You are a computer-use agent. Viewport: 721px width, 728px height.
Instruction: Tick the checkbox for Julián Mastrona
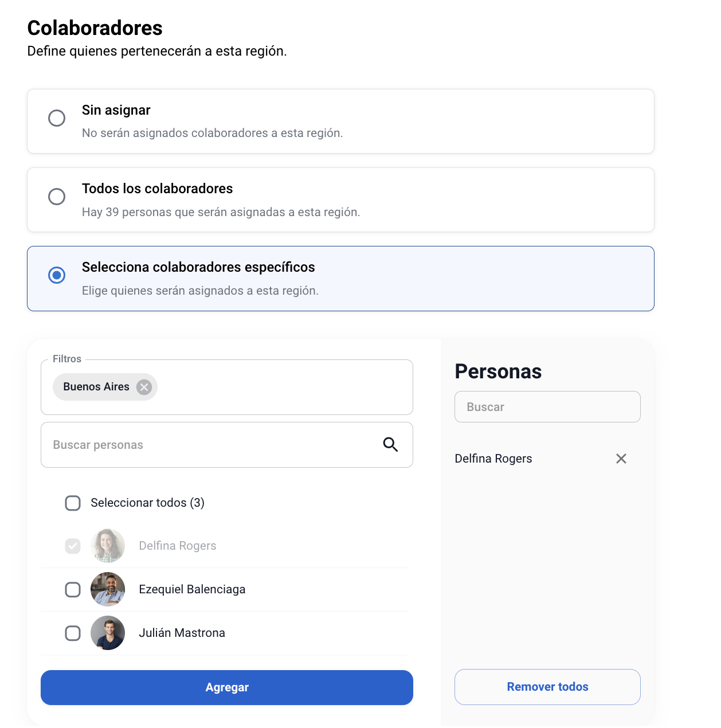click(73, 633)
